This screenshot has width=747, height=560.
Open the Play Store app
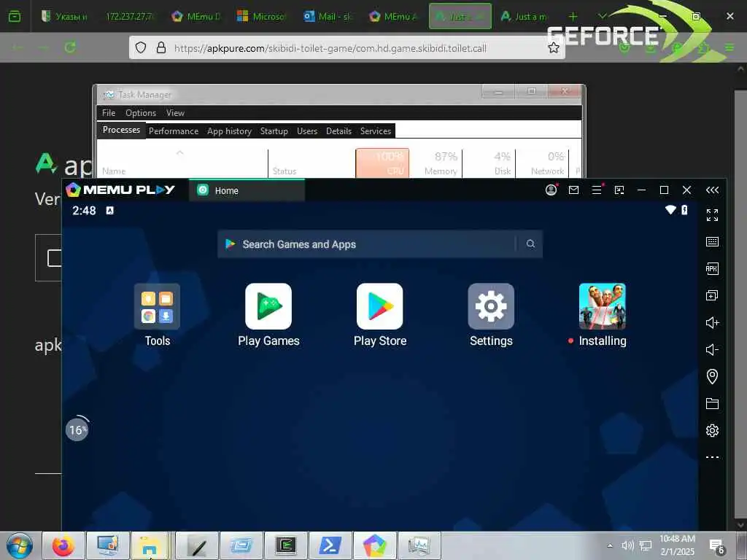(379, 306)
